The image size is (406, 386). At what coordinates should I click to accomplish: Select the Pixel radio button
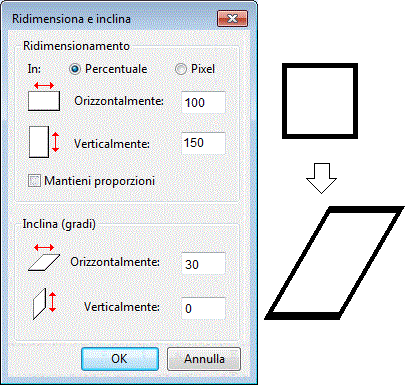tap(181, 69)
